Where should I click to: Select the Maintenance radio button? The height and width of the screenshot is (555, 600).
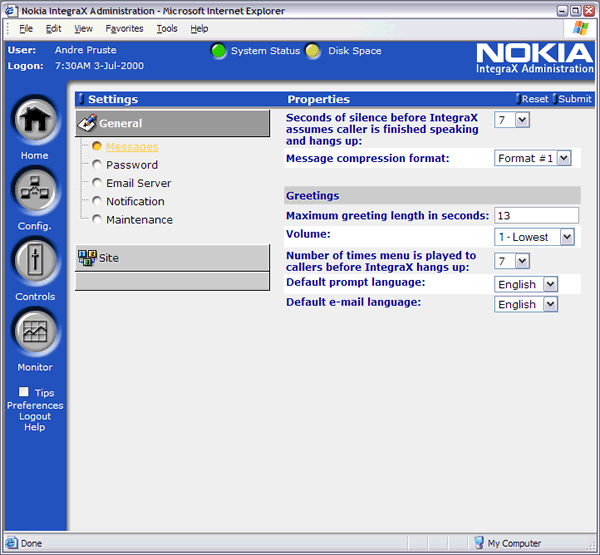point(97,219)
